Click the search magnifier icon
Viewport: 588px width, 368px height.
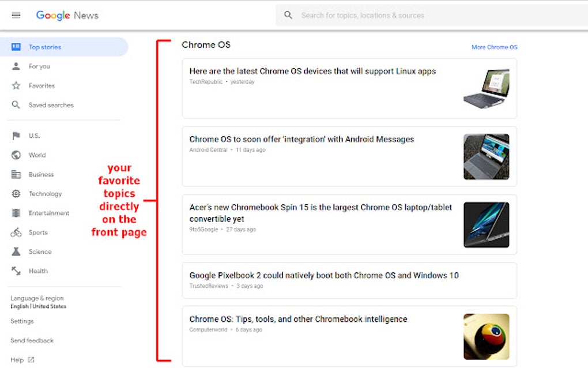pos(288,16)
